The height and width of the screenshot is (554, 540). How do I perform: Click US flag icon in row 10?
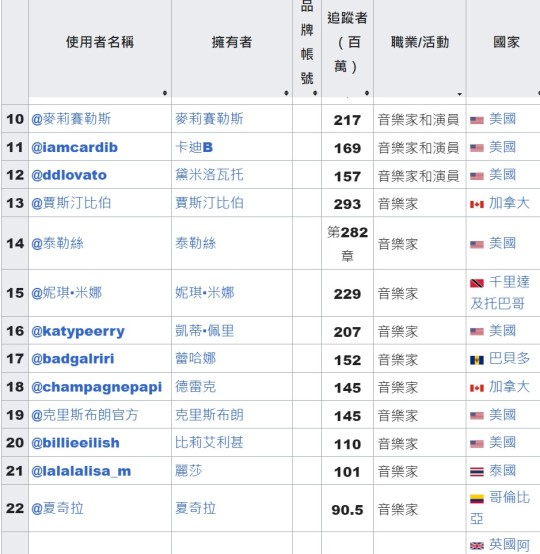(x=477, y=120)
